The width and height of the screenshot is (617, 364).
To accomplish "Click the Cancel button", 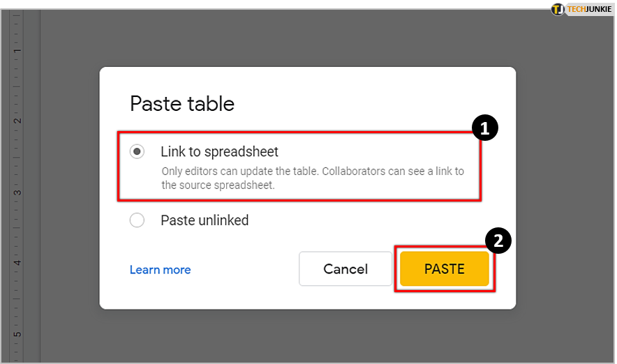I will (345, 269).
